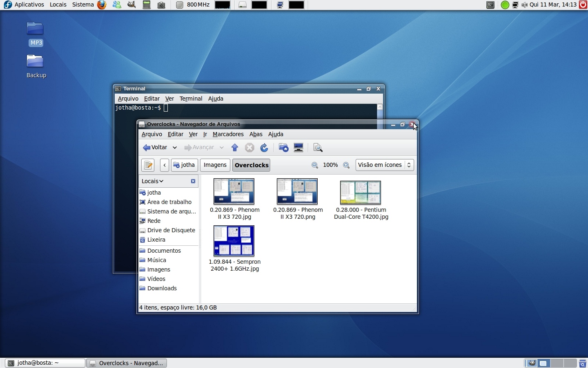
Task: Open the Sistema panel menu
Action: click(83, 5)
